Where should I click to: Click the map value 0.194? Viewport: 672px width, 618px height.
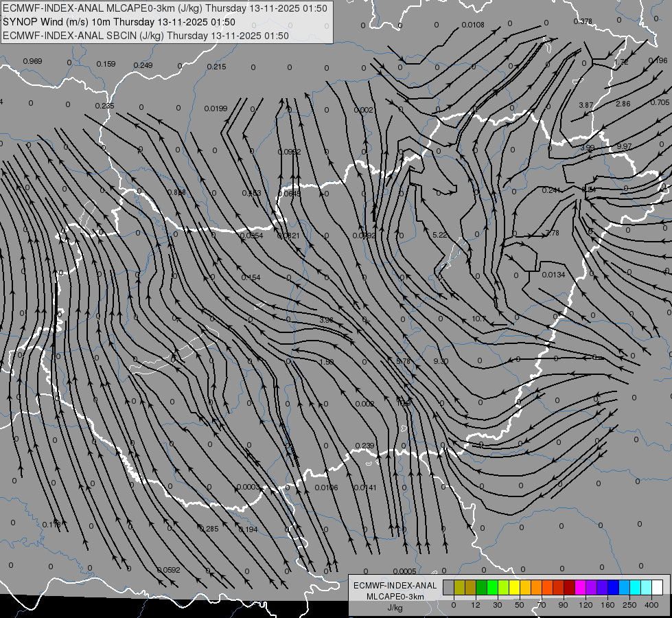(248, 529)
